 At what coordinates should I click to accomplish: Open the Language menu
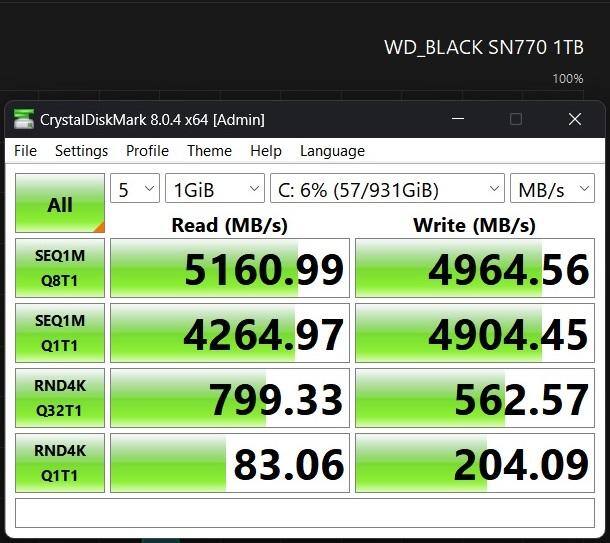(x=332, y=151)
